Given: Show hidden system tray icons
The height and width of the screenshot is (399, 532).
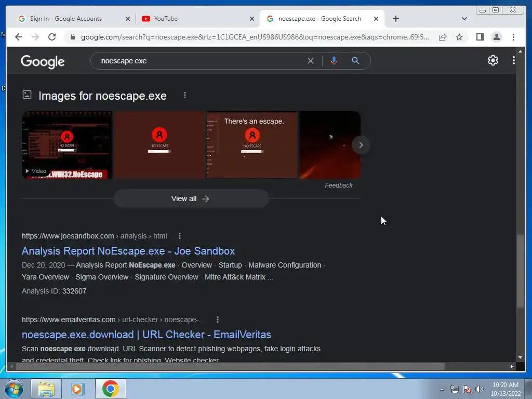Looking at the screenshot, I should pyautogui.click(x=442, y=389).
